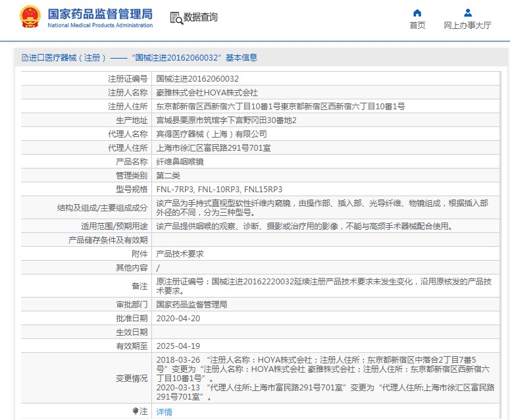Click the 生产地址 row label
Screen dimensions: 510x420
(x=132, y=120)
